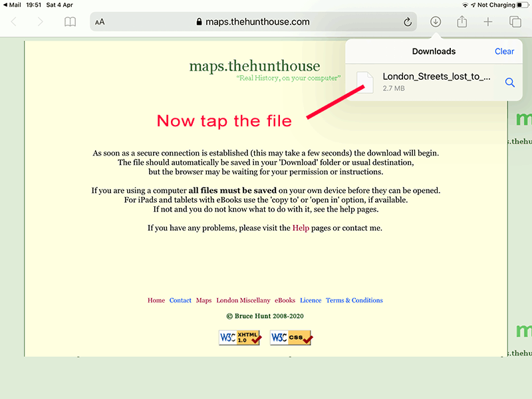Screen dimensions: 532x399
Task: Open a new tab with plus icon
Action: click(488, 22)
